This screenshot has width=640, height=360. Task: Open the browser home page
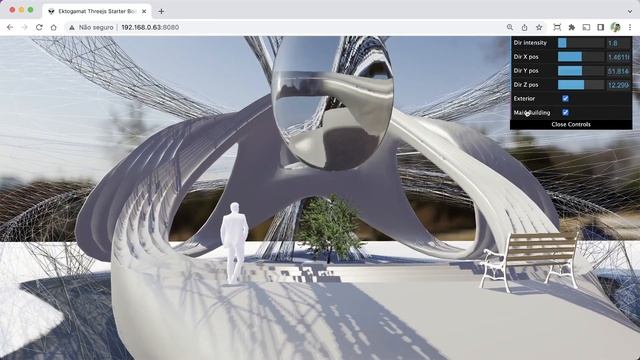point(53,27)
